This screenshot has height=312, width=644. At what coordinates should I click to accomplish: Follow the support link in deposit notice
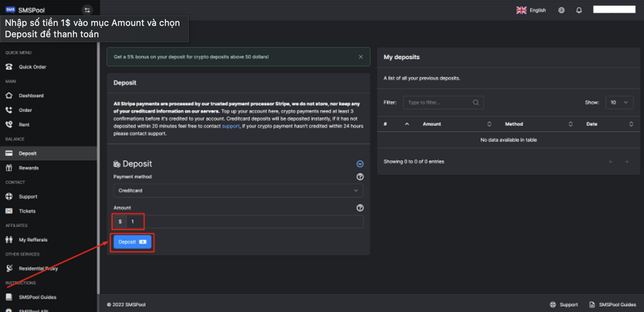click(x=230, y=126)
